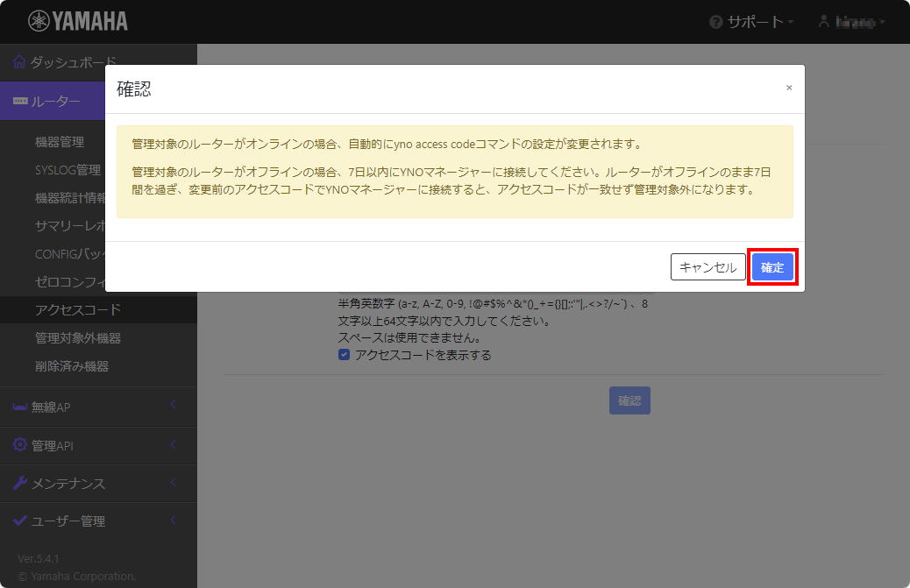Click the help icon next to サポート

point(715,22)
